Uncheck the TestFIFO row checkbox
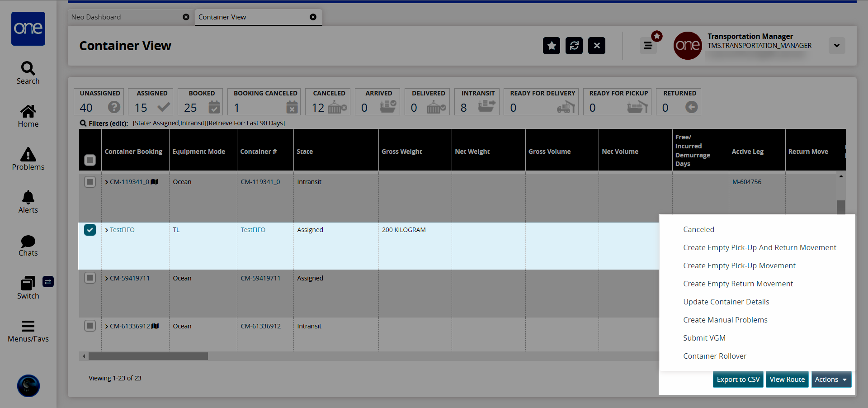 [x=90, y=230]
